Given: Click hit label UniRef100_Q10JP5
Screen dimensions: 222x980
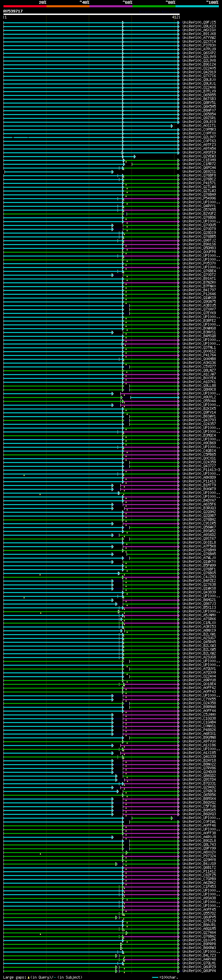Looking at the screenshot, I should [199, 940].
